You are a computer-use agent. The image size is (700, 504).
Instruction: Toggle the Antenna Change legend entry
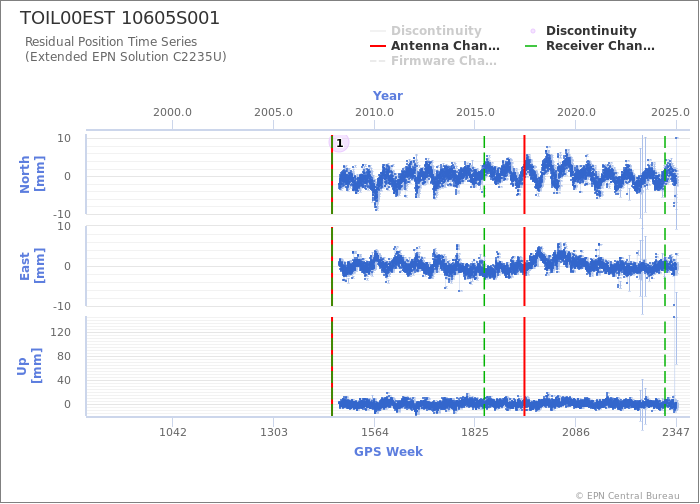pos(435,46)
